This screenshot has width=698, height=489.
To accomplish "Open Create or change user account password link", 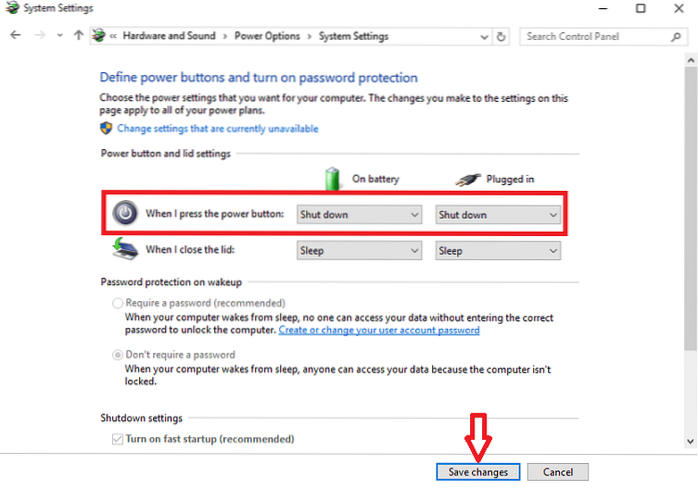I will (379, 330).
